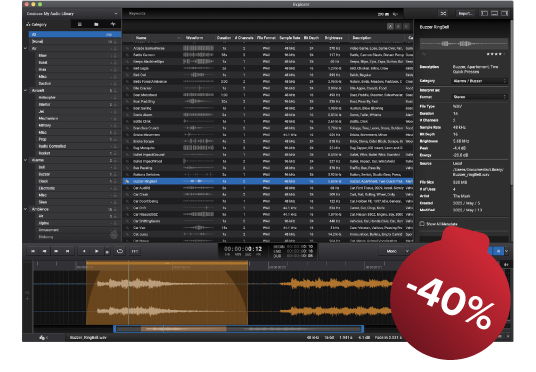
Task: Select the All category row
Action: coord(75,35)
